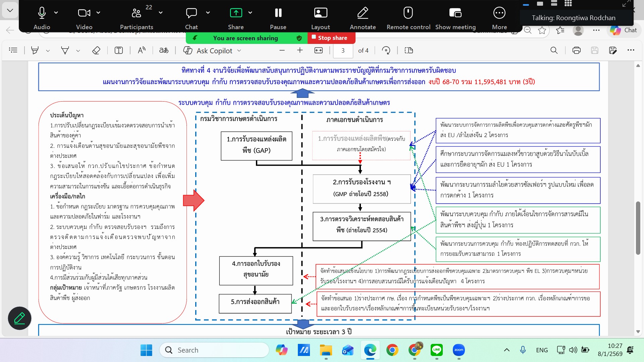Image resolution: width=644 pixels, height=362 pixels.
Task: Mute microphone with Audio button
Action: 42,13
